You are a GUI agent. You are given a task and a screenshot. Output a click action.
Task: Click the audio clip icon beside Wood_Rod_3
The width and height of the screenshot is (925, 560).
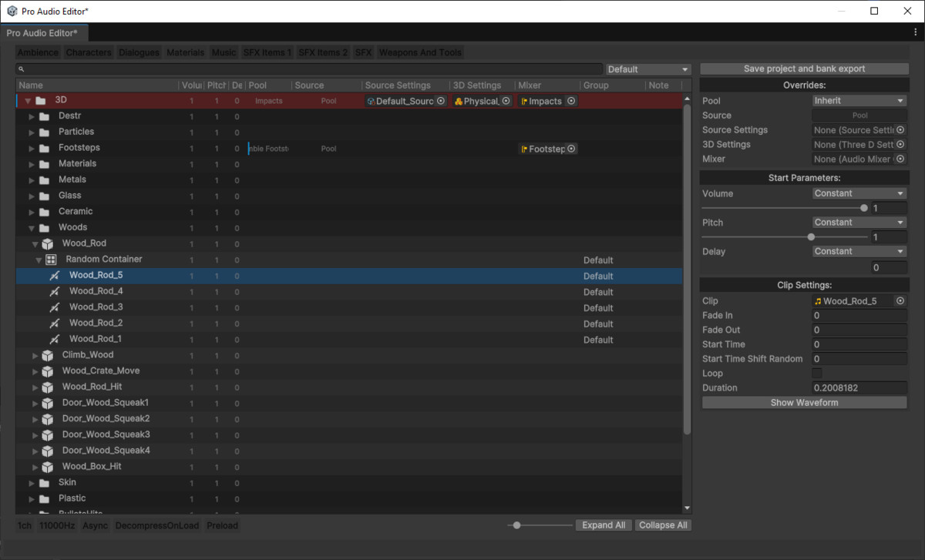(55, 307)
